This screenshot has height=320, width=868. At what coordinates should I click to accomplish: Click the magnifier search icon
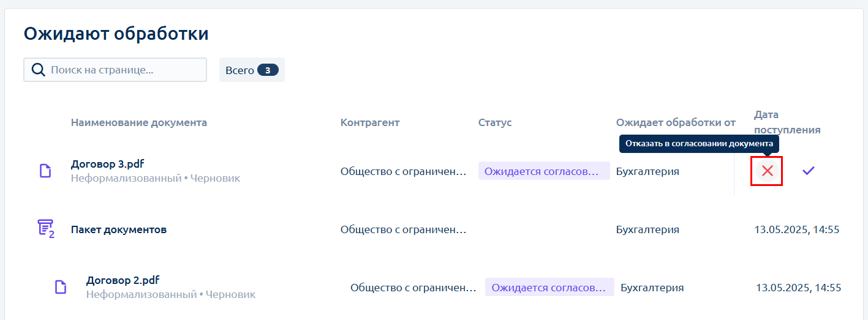(x=38, y=70)
